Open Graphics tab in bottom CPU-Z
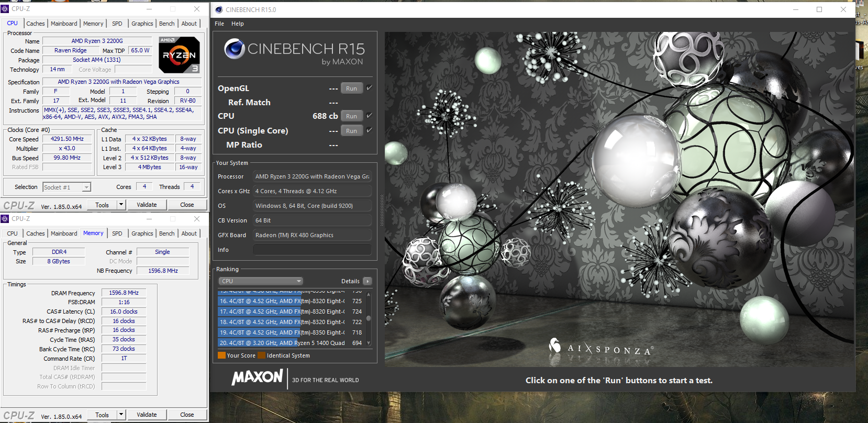 [142, 233]
